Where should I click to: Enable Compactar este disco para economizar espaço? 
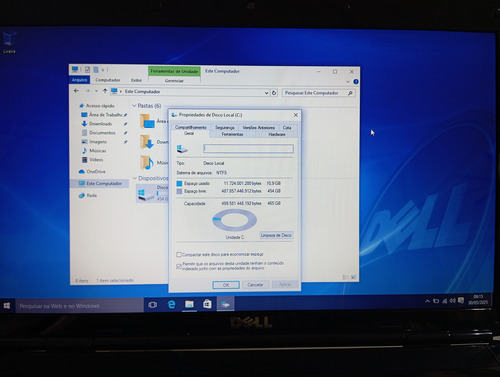click(179, 255)
